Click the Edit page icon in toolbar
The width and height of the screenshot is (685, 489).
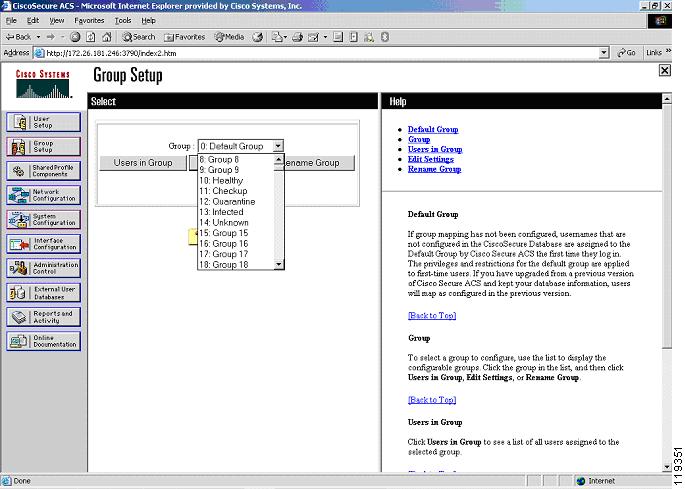pyautogui.click(x=313, y=37)
